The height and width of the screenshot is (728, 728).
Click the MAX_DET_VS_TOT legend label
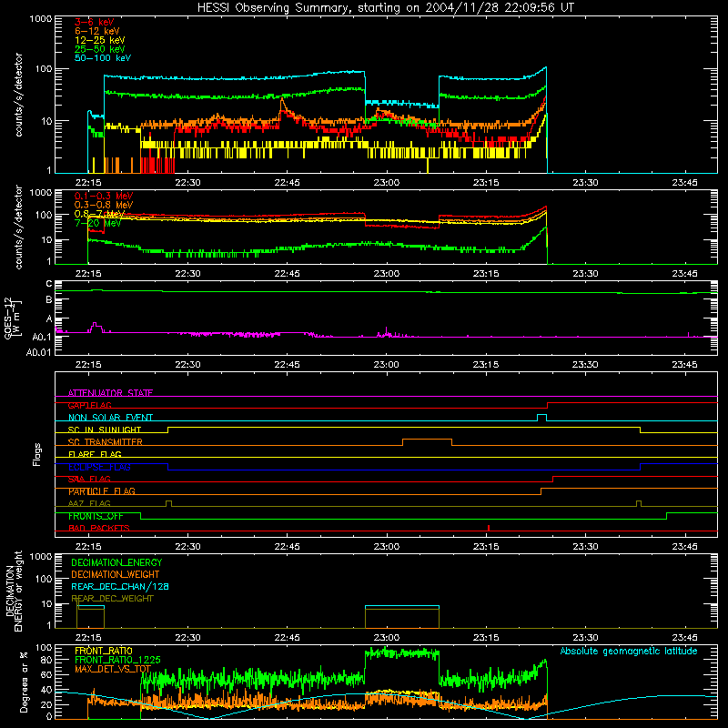[x=113, y=669]
